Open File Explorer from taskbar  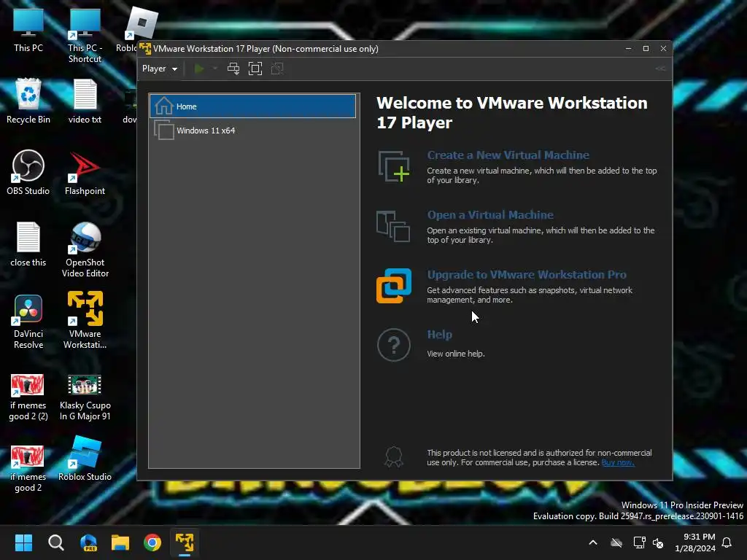point(120,542)
